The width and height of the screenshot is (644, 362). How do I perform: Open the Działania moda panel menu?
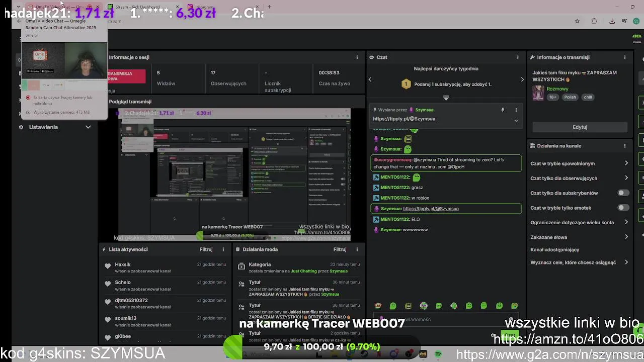click(357, 249)
